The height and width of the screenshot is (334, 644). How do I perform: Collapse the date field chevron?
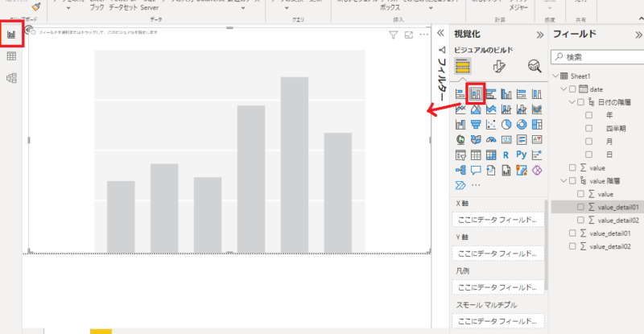pos(564,89)
